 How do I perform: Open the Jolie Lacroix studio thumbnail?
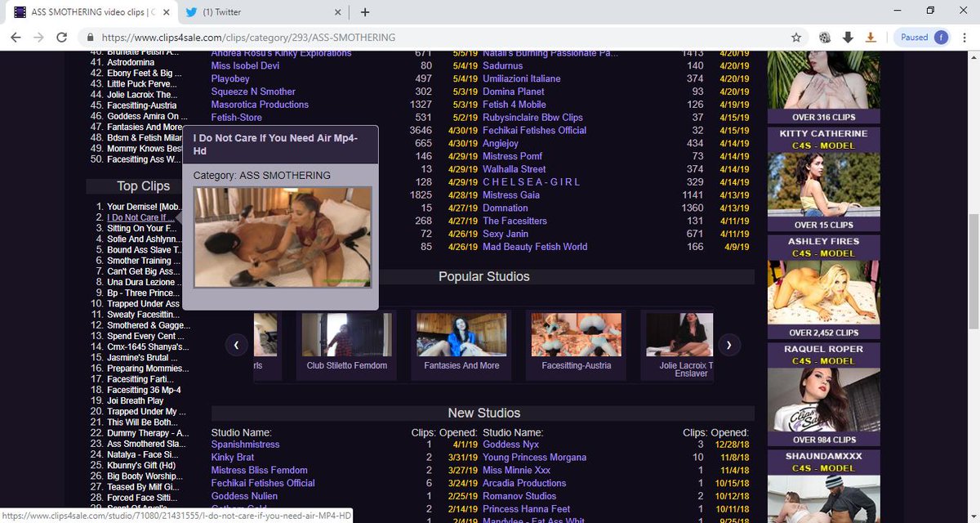click(679, 333)
